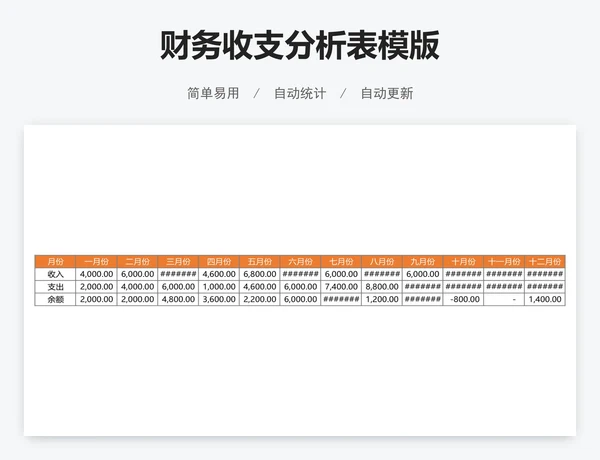
Task: Click 支出 value 4,600.00 under 五月份
Action: [x=260, y=287]
